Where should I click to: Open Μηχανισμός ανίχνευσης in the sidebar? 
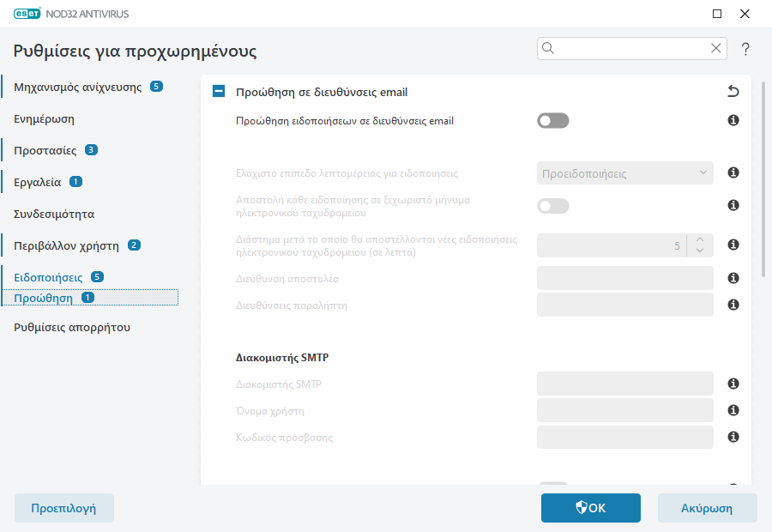click(x=78, y=87)
